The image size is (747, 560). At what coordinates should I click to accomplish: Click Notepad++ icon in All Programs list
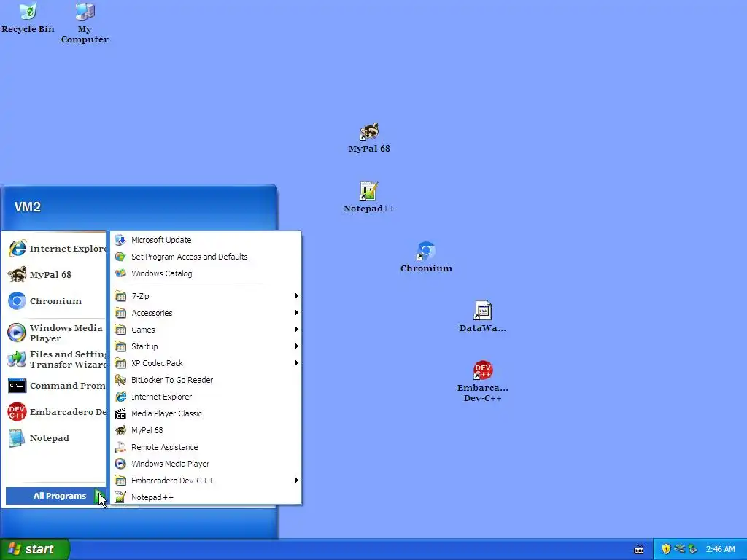click(120, 497)
